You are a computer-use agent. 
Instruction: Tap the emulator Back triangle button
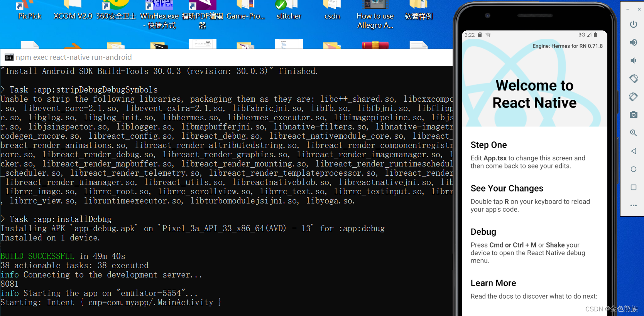click(633, 151)
